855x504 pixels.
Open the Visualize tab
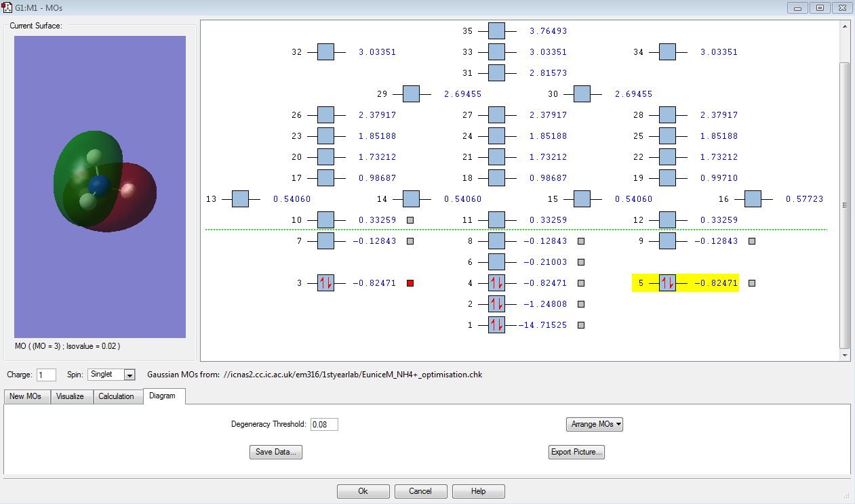(x=71, y=396)
